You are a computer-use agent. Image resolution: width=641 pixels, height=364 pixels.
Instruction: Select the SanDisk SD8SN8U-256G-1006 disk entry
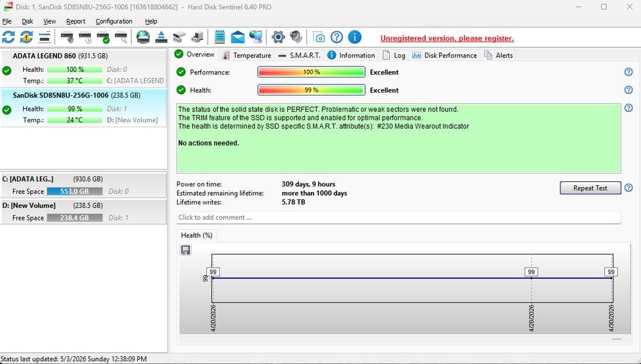84,108
